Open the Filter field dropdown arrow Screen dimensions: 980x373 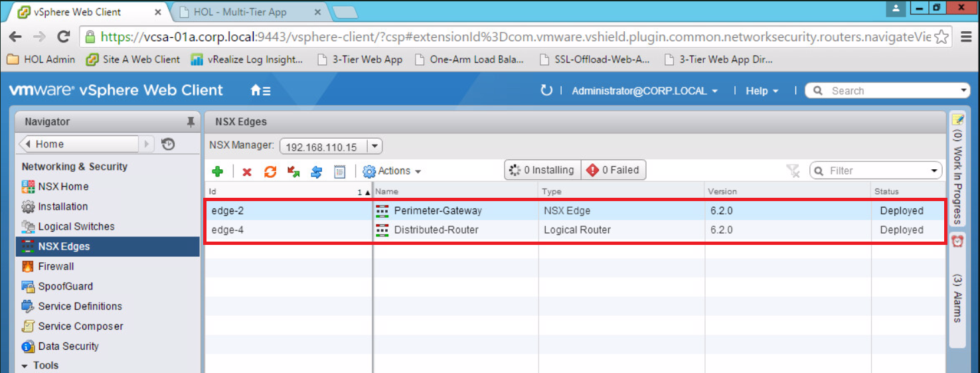[935, 171]
